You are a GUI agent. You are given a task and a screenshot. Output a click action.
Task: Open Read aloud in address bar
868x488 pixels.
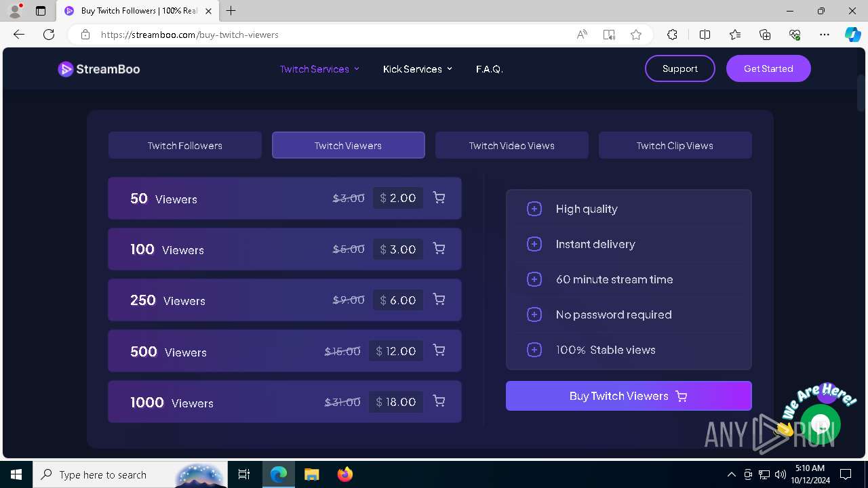click(x=582, y=35)
